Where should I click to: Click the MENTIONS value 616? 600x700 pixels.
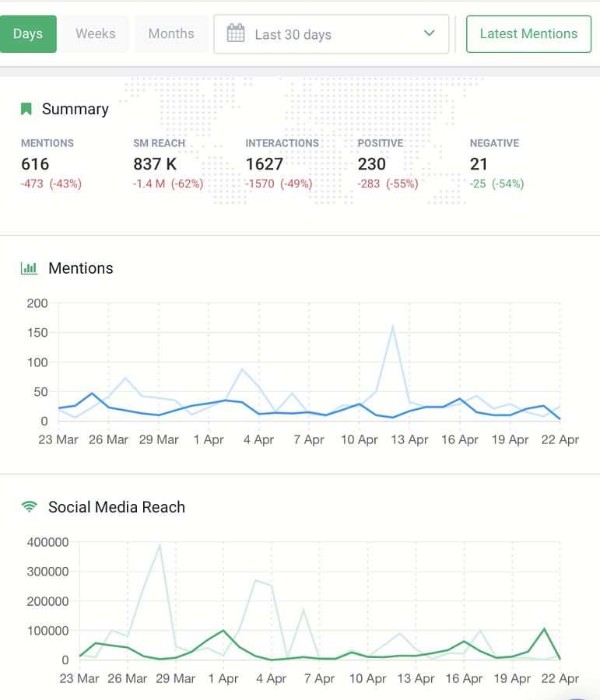35,164
